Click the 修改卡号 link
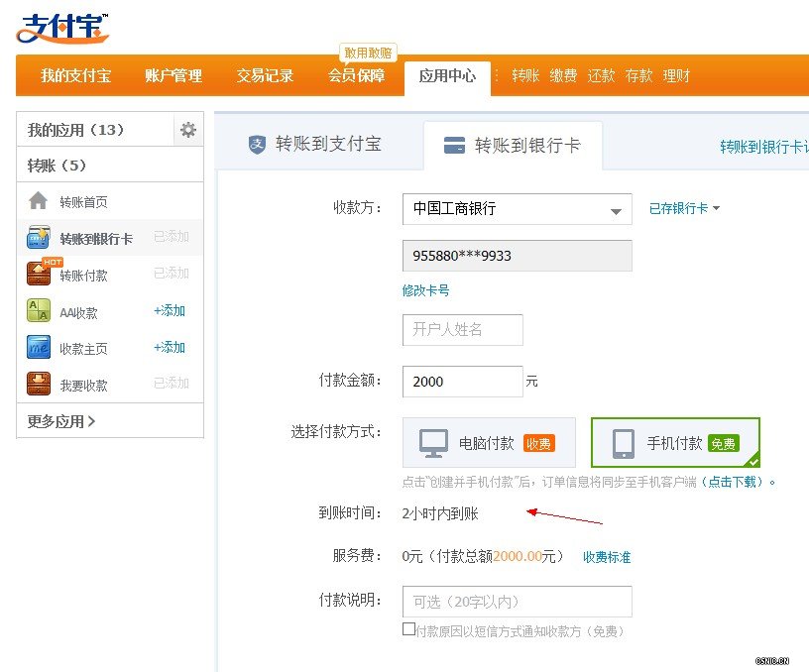 pos(425,290)
